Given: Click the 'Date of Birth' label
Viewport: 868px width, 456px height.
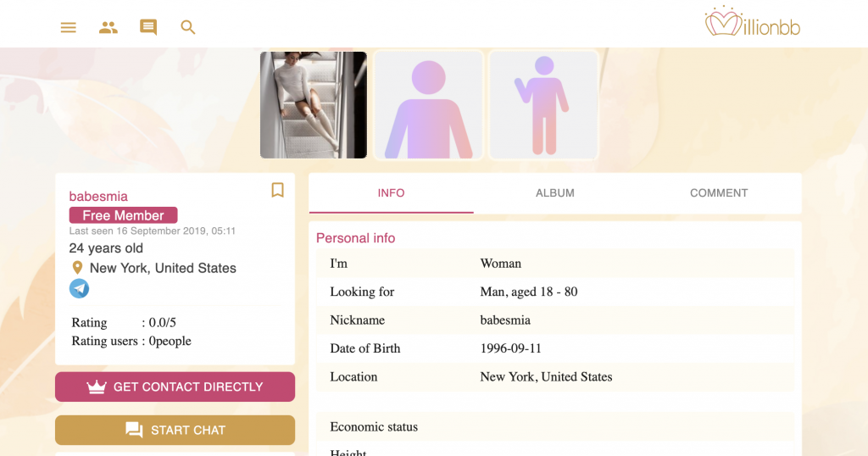Looking at the screenshot, I should coord(364,348).
